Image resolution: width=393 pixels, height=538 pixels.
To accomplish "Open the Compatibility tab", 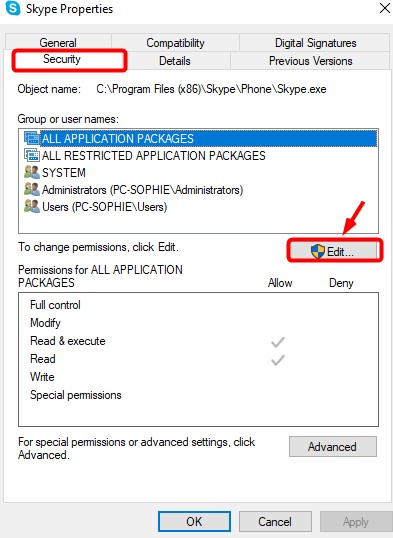I will point(175,43).
